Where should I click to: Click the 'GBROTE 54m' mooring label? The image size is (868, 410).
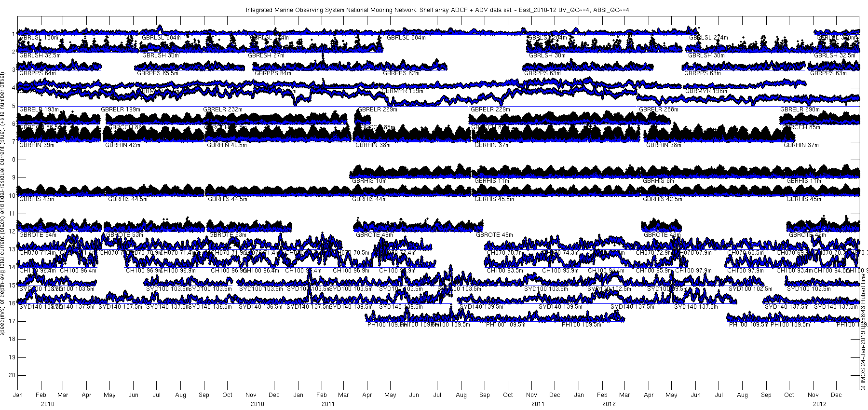(38, 235)
